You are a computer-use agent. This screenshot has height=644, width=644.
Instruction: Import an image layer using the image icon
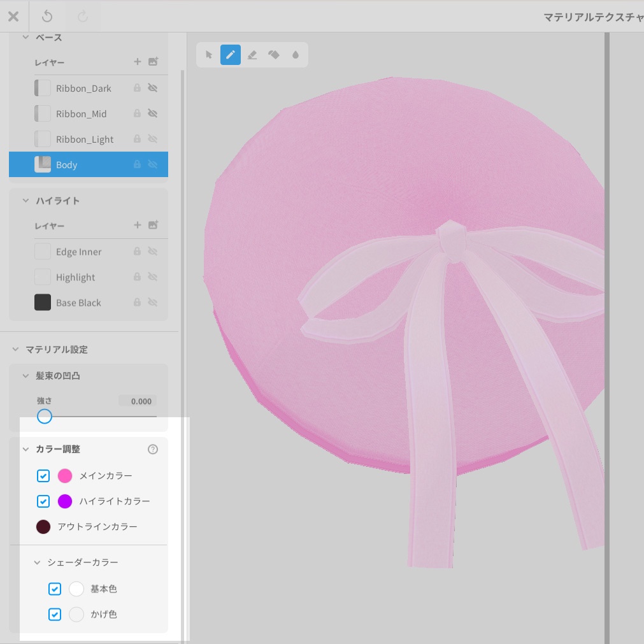coord(153,62)
